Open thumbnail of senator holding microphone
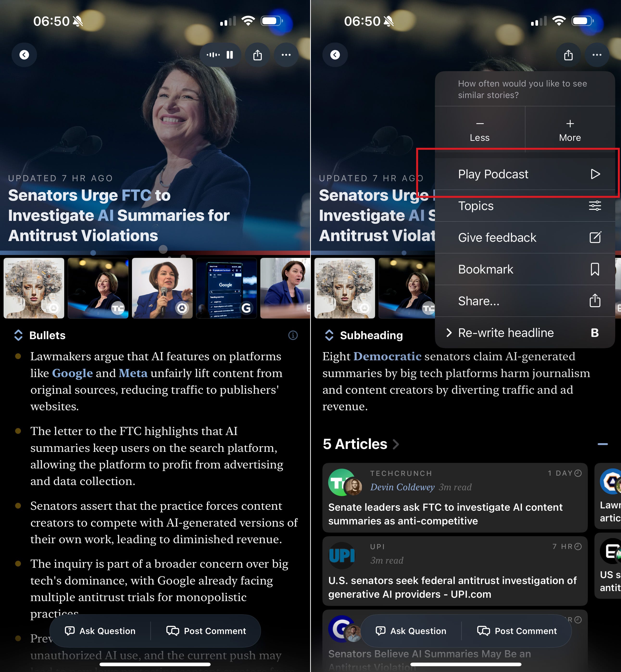The image size is (621, 672). [x=162, y=288]
